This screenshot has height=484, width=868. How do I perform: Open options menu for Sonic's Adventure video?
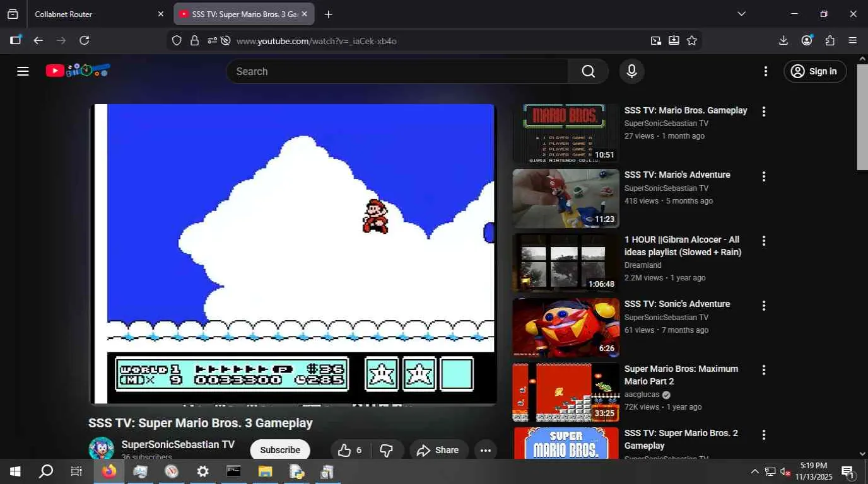coord(764,306)
